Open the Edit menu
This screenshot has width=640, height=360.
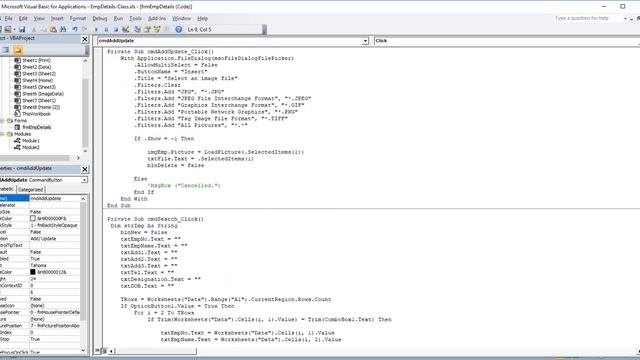[23, 18]
